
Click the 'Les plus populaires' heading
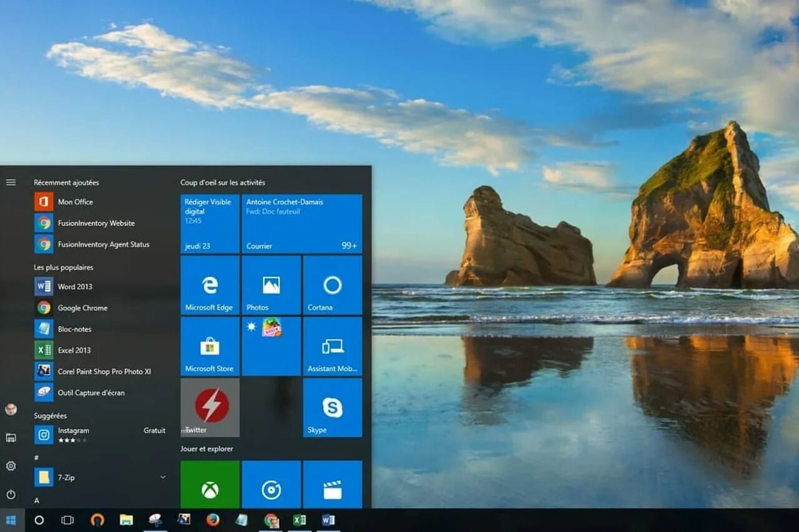(63, 268)
